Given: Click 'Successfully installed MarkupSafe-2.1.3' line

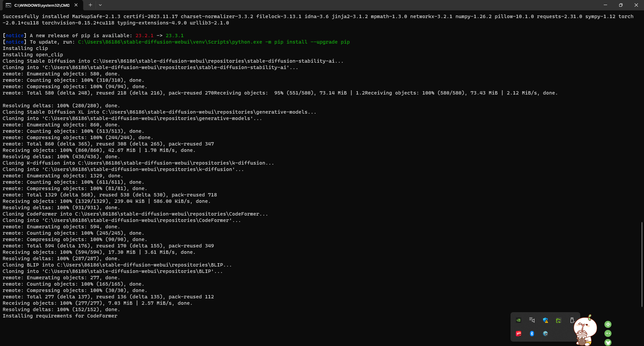Looking at the screenshot, I should coord(318,16).
